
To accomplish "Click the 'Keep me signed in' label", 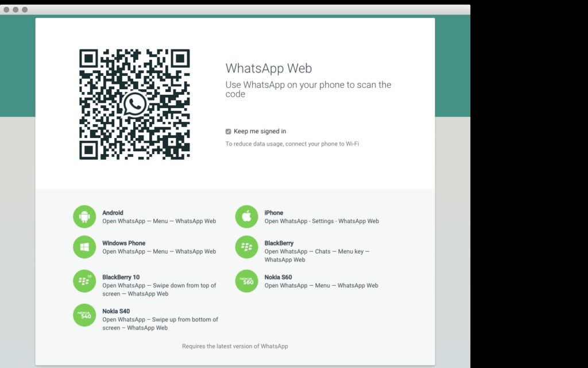I will point(260,131).
